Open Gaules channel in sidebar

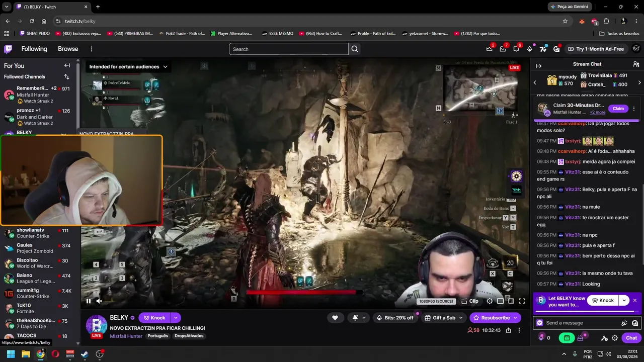[x=38, y=248]
